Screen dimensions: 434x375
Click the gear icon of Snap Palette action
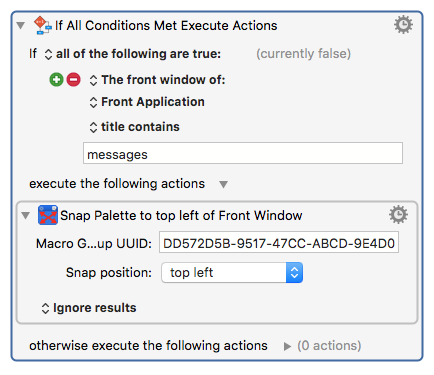pyautogui.click(x=398, y=215)
